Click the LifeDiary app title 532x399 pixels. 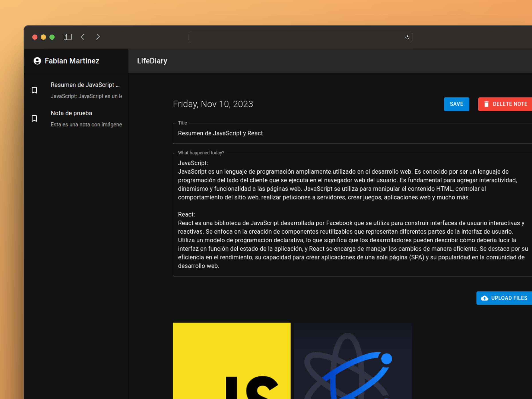152,61
